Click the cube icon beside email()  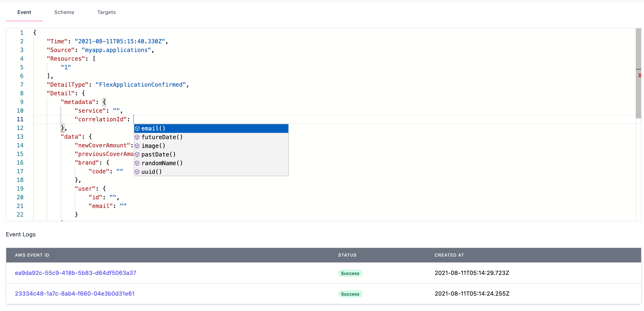coord(137,129)
